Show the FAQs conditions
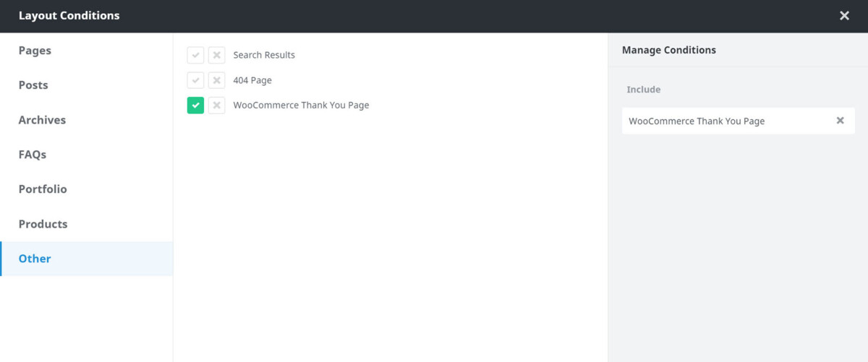 click(x=33, y=155)
